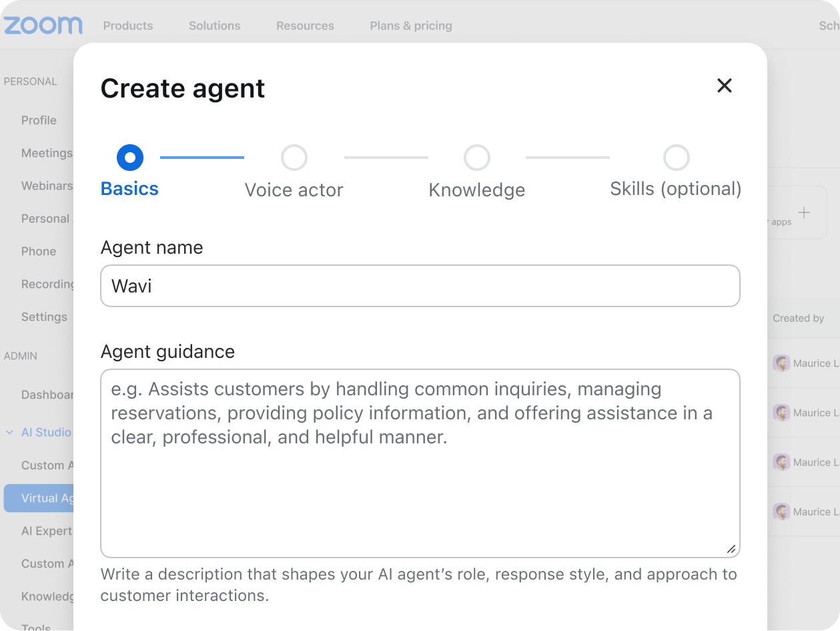Click the Zoom logo
The image size is (840, 631).
[42, 24]
